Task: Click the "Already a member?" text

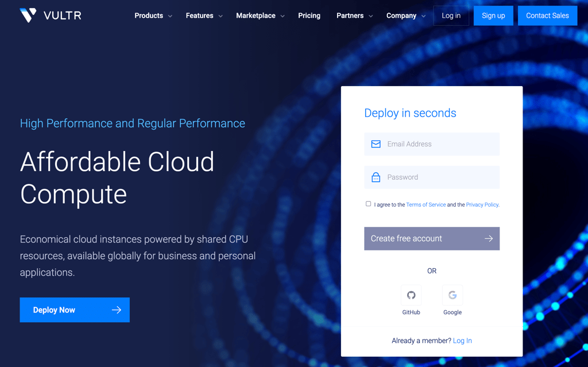Action: (421, 341)
